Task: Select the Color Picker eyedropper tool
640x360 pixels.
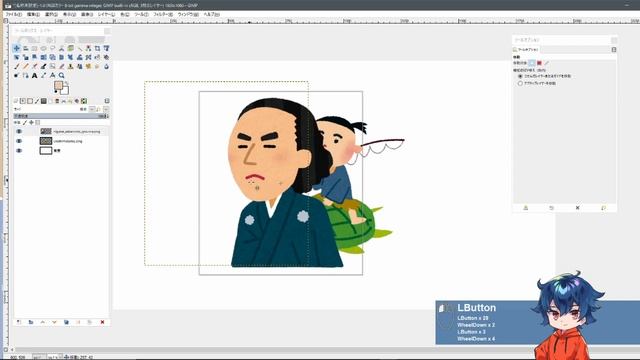Action: (x=44, y=76)
